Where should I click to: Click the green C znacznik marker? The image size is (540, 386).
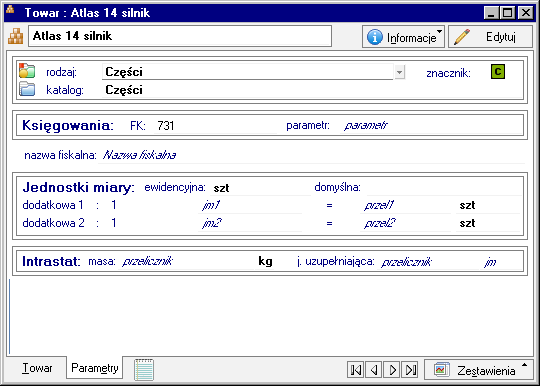498,72
